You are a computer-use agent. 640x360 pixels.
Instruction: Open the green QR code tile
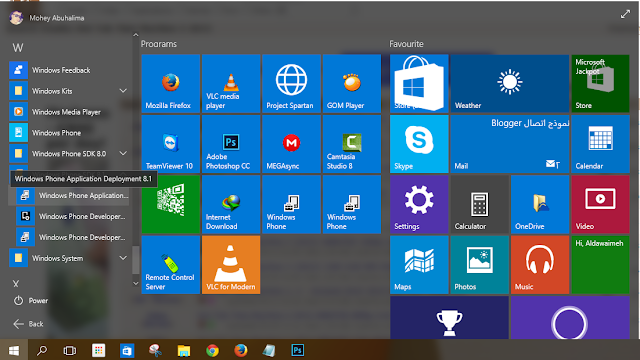171,204
